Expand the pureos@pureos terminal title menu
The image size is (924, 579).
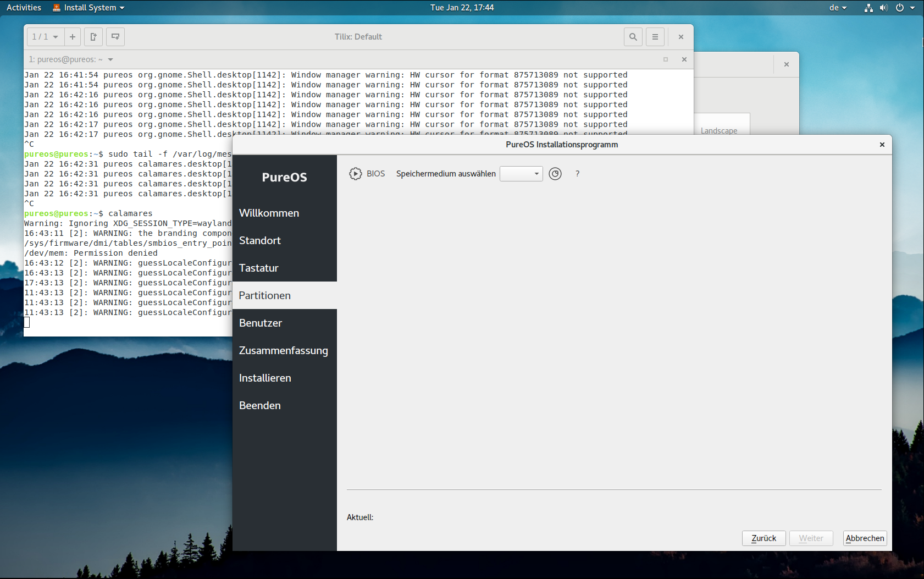click(110, 59)
